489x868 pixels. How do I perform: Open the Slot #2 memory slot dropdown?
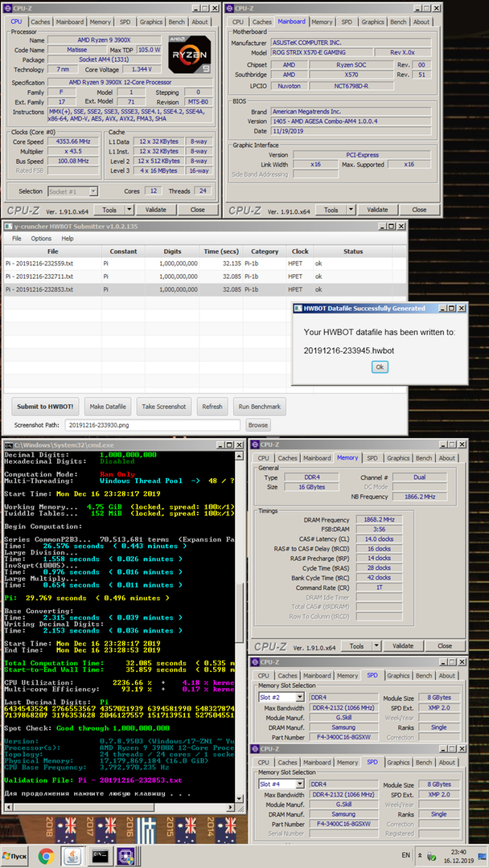(299, 697)
